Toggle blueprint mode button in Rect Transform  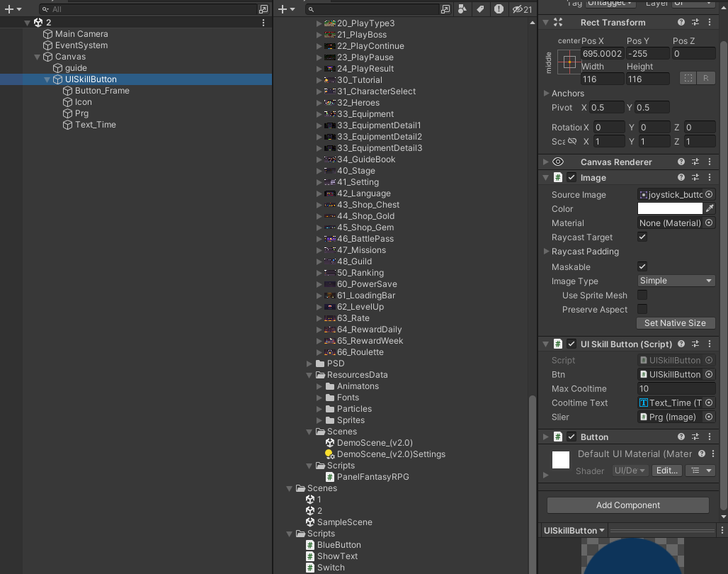point(688,78)
